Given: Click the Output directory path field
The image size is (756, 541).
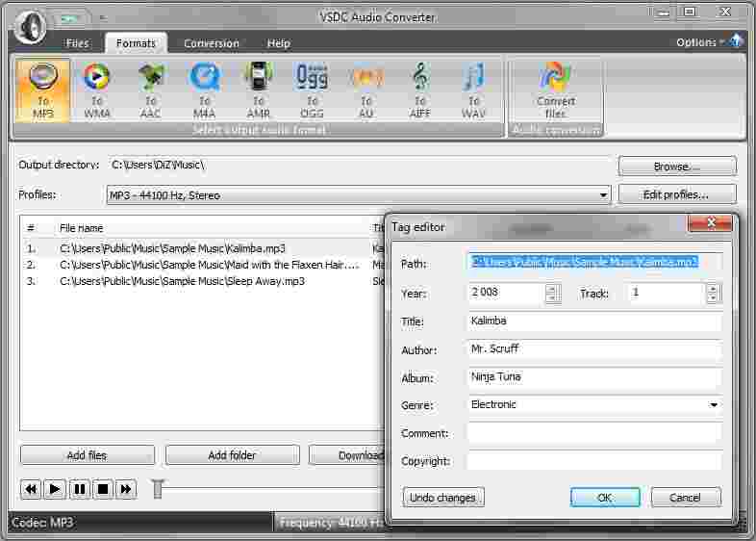Looking at the screenshot, I should pos(360,165).
